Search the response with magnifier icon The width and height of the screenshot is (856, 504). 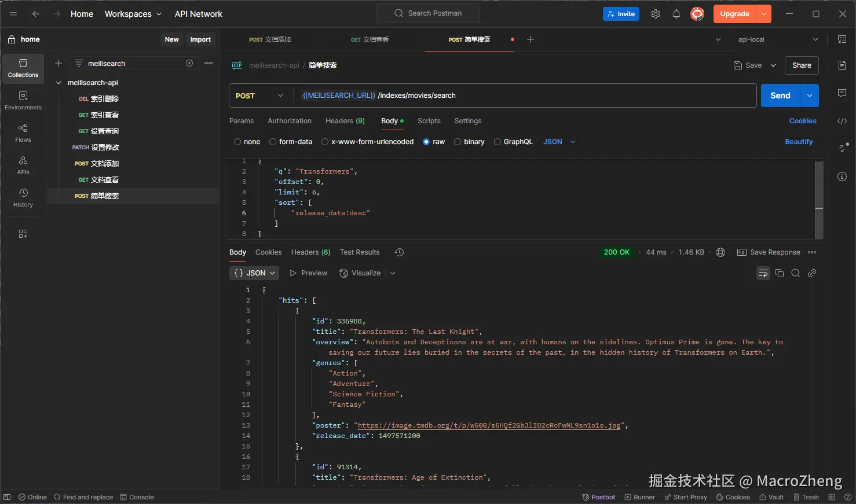(x=796, y=273)
